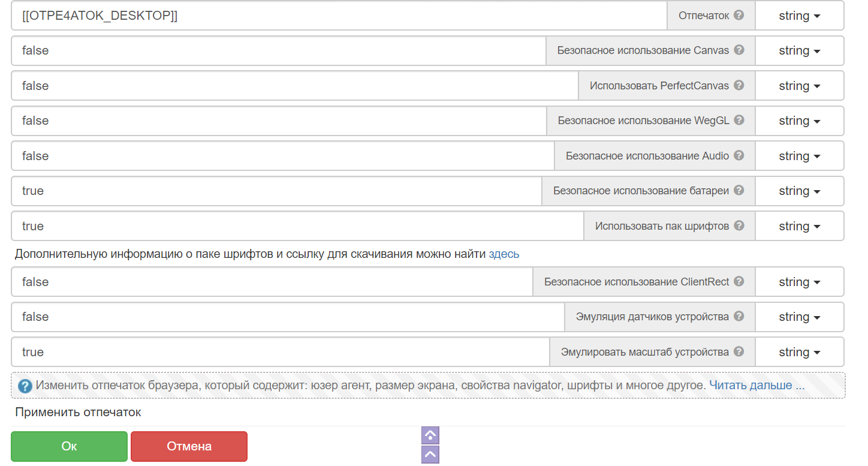Click question mark beside Безопасное использование Audio
The width and height of the screenshot is (868, 466).
[739, 155]
